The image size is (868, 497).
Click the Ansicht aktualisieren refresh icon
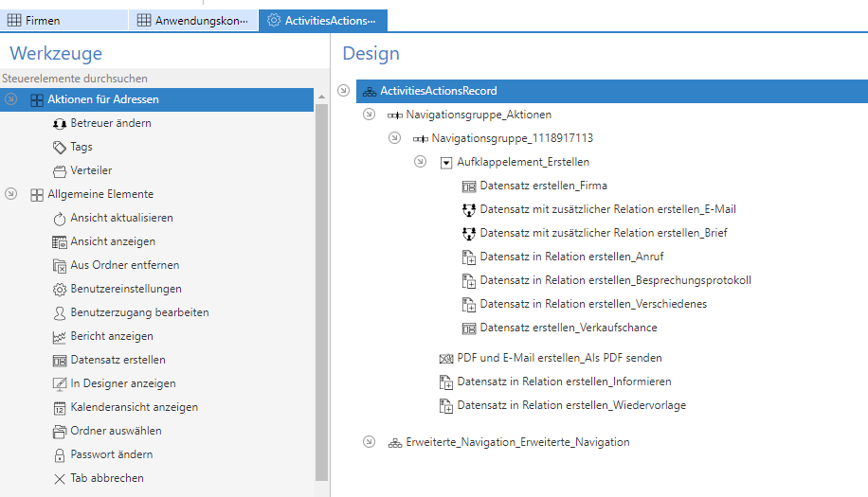coord(59,218)
